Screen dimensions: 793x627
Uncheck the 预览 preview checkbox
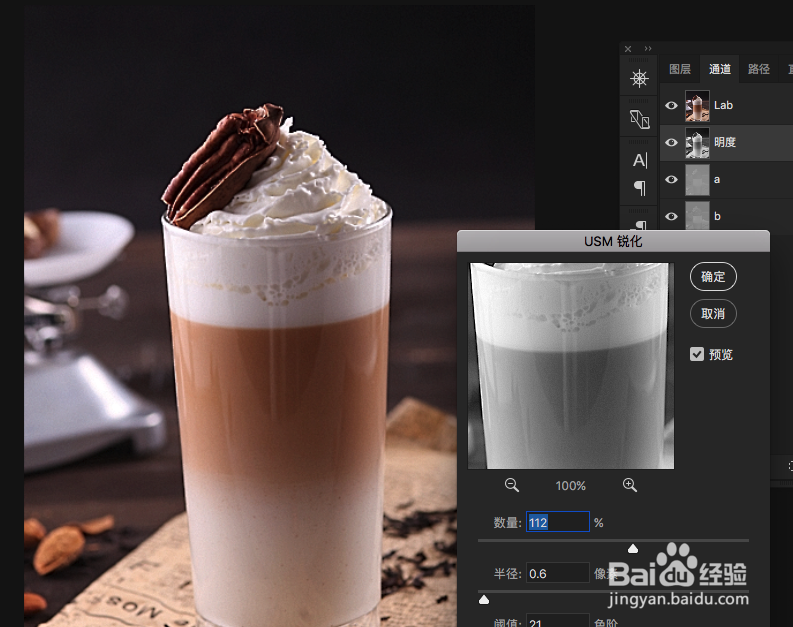coord(697,354)
